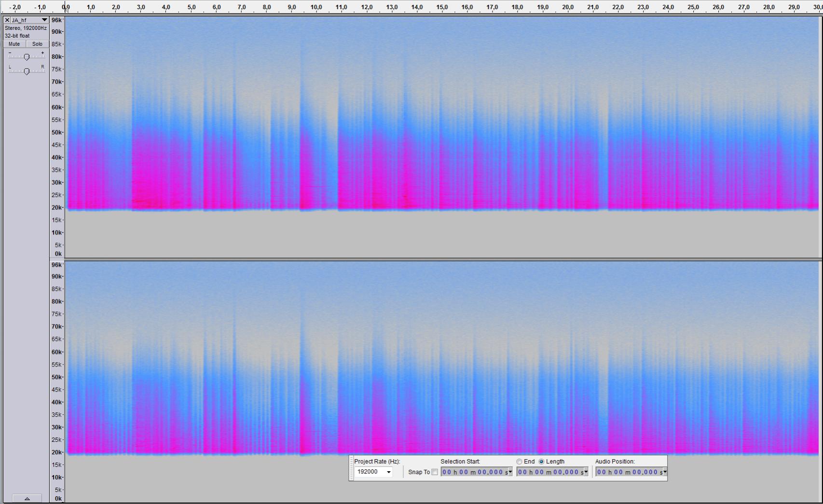Open the Selection Start format arrow
Image resolution: width=823 pixels, height=504 pixels.
click(x=510, y=472)
